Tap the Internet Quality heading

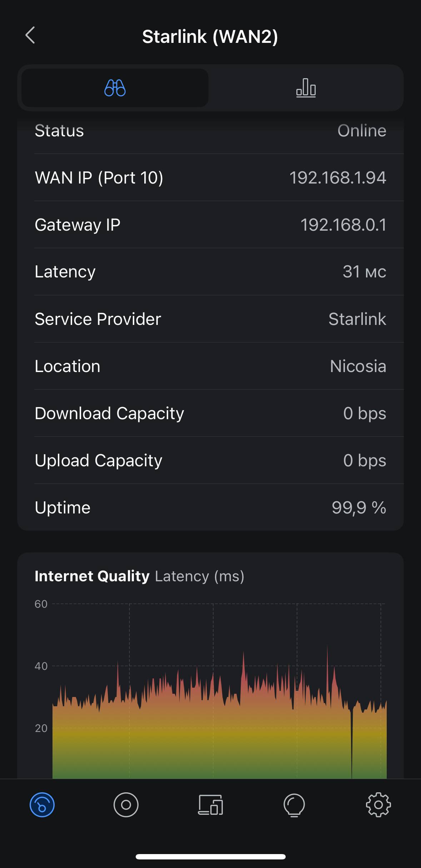pos(92,576)
